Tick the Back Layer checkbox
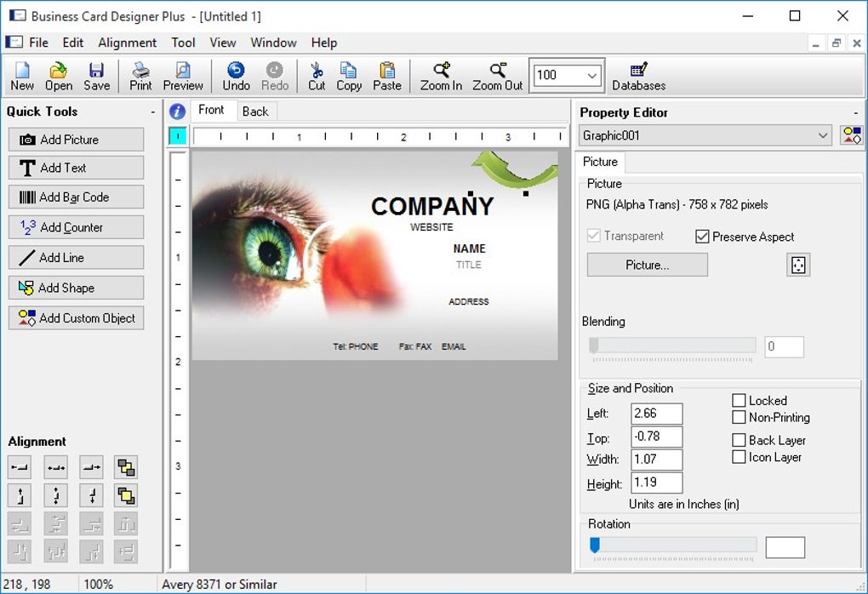 tap(739, 440)
